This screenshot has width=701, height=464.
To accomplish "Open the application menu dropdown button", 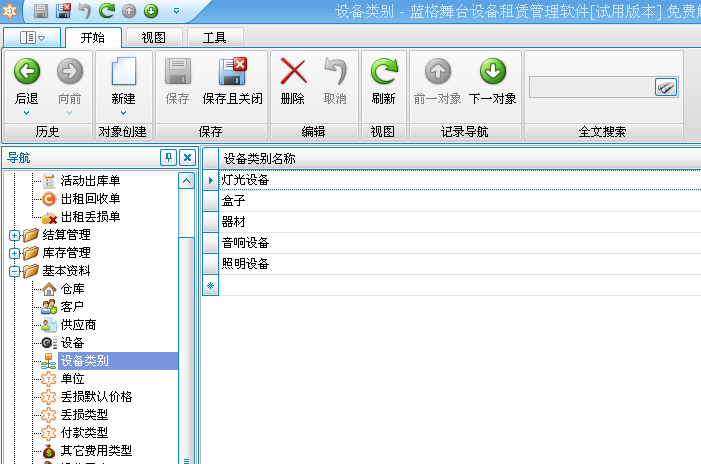I will coord(32,38).
